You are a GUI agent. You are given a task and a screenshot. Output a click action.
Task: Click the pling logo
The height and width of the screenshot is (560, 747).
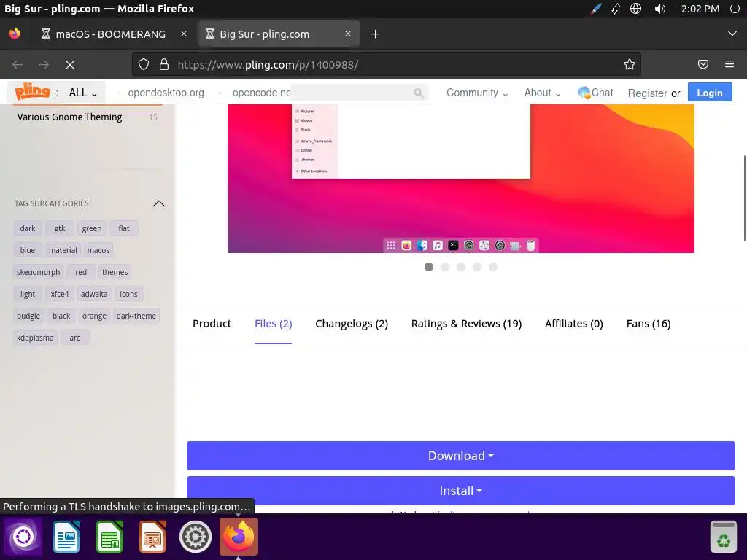point(32,91)
